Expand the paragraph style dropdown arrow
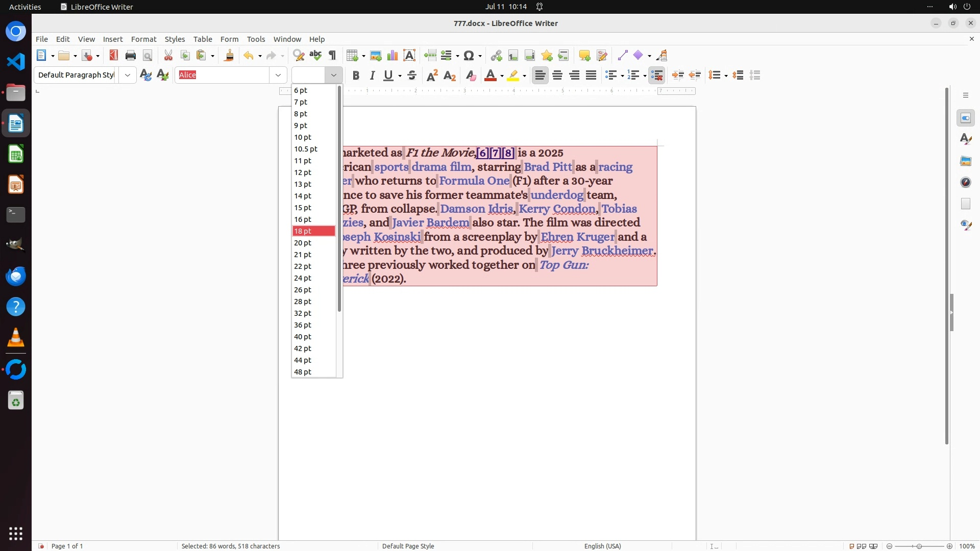Image resolution: width=980 pixels, height=551 pixels. (127, 75)
